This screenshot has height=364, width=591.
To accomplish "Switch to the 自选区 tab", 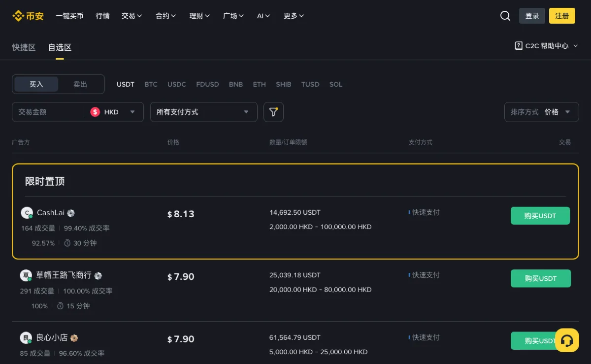I will click(60, 47).
